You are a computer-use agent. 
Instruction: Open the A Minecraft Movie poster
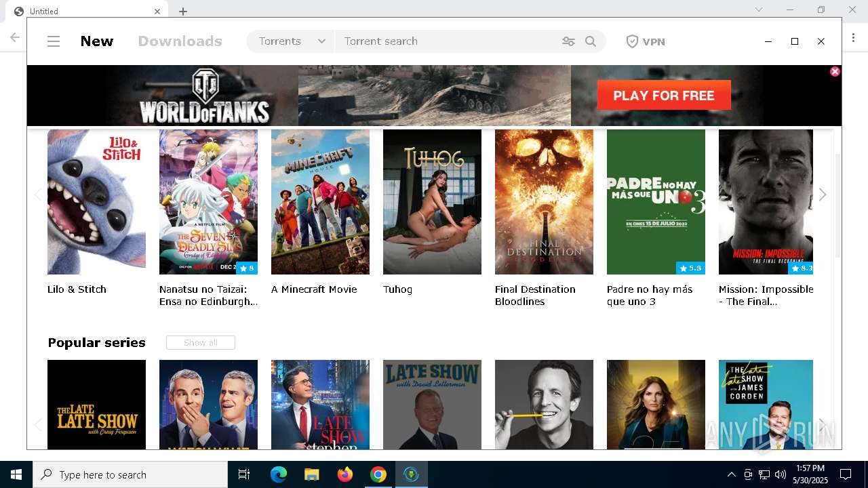pyautogui.click(x=320, y=202)
